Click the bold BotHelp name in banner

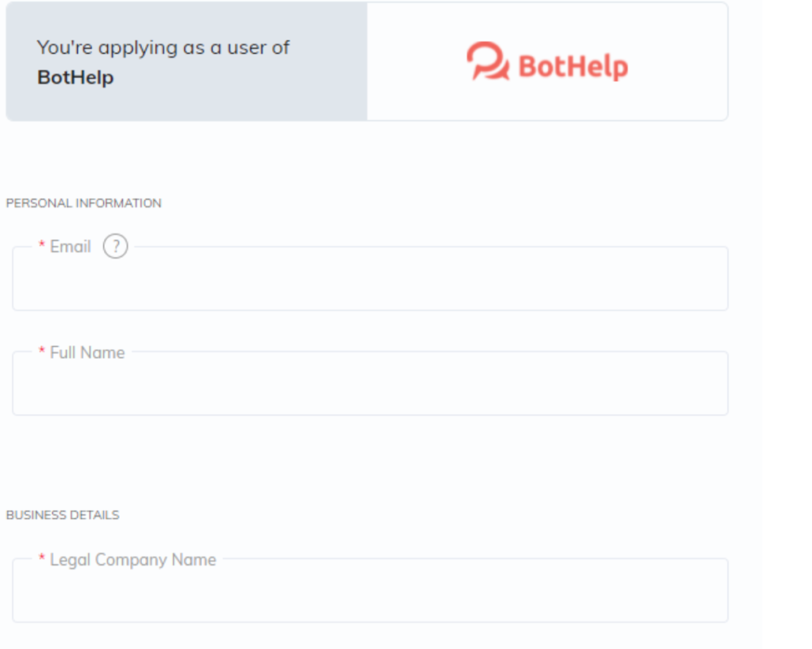(75, 78)
